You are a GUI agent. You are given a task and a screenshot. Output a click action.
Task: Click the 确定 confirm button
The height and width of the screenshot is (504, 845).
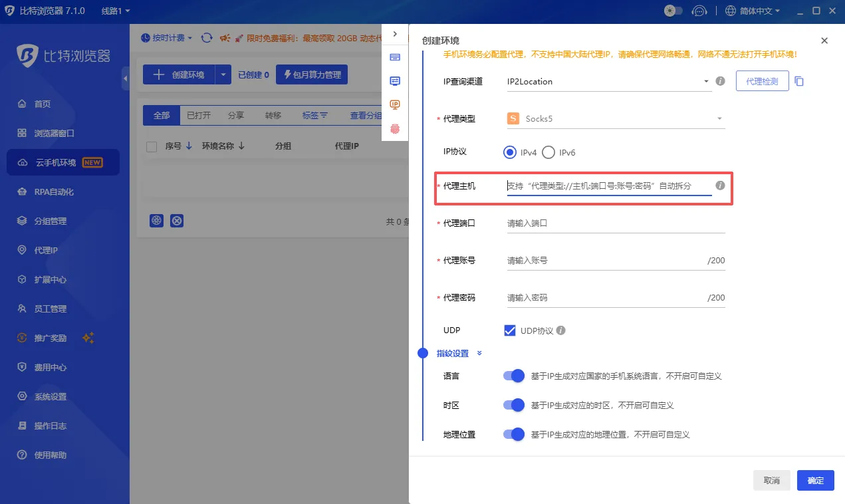tap(815, 480)
